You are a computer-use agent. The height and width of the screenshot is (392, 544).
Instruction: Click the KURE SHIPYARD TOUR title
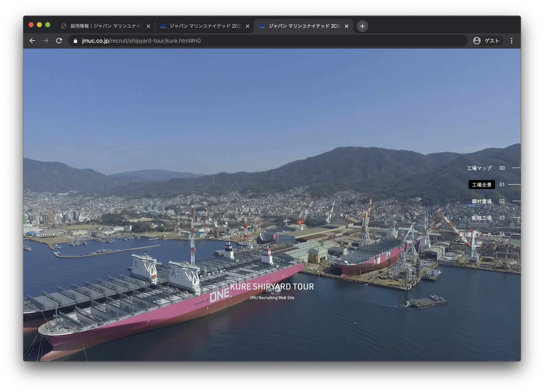coord(272,287)
